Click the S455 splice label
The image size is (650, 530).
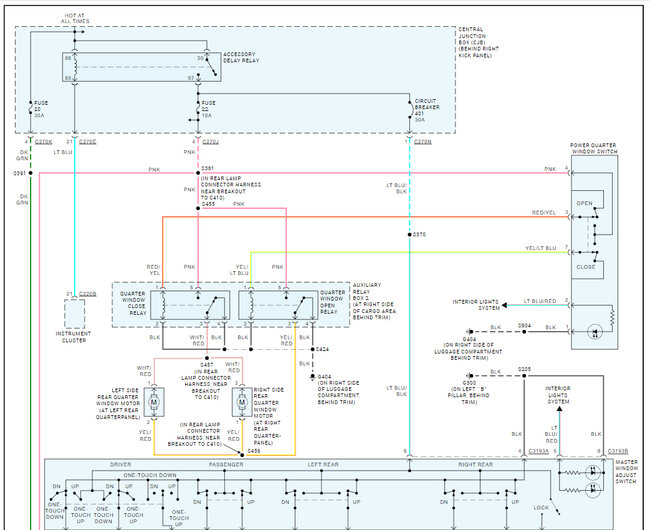coord(209,204)
